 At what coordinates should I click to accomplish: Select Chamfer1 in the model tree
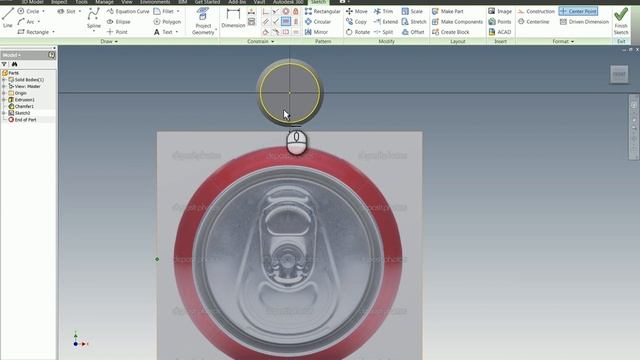(x=21, y=106)
